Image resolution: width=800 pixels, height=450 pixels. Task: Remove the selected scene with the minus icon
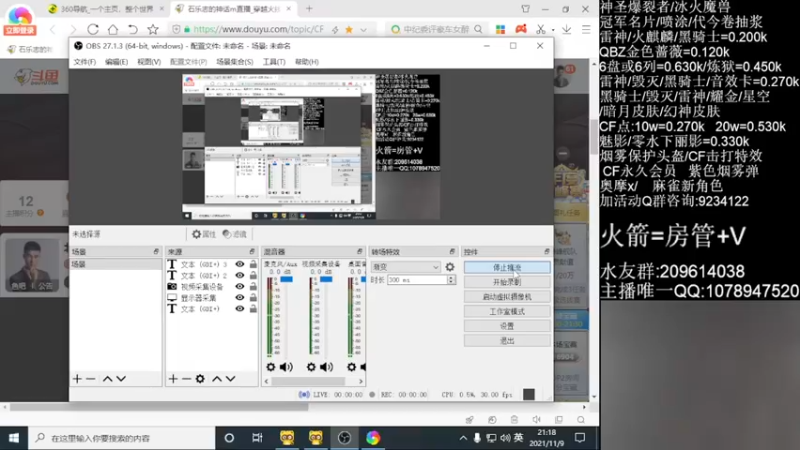(91, 379)
